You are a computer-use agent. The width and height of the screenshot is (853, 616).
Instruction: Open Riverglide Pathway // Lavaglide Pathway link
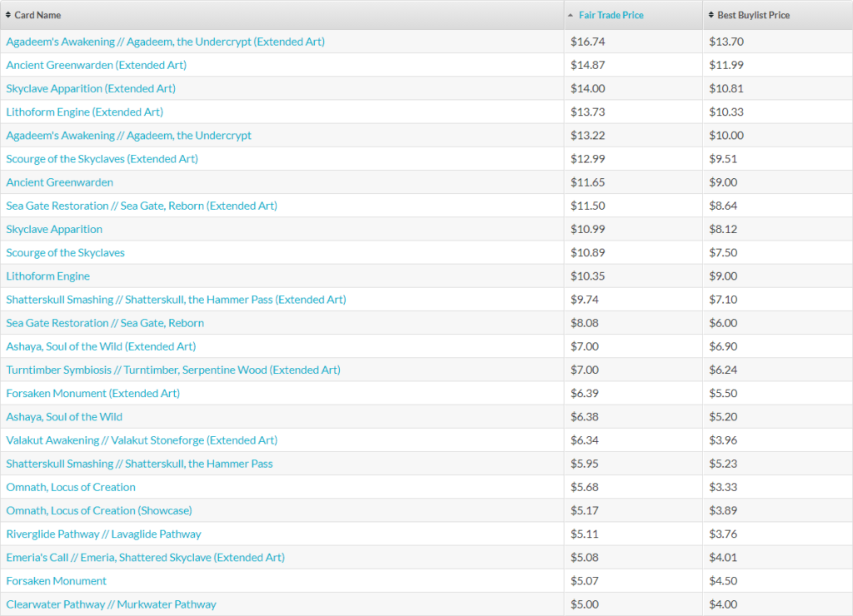coord(103,534)
